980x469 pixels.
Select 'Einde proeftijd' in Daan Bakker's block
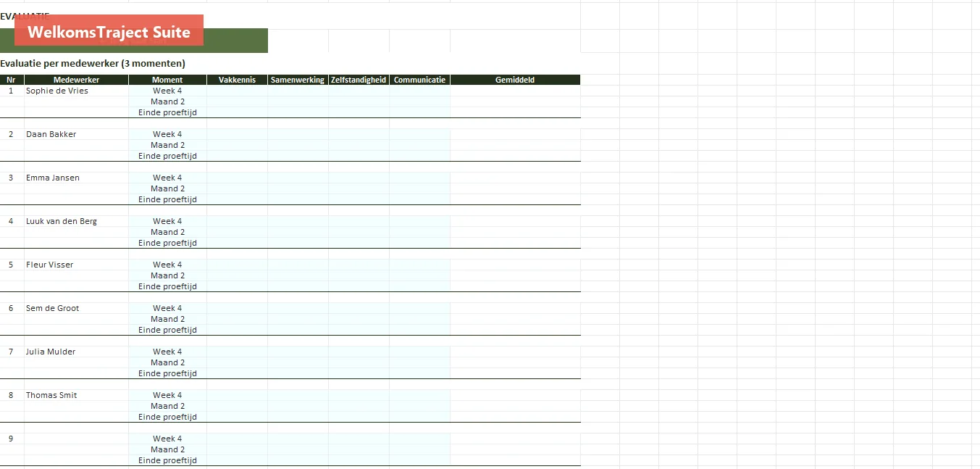click(x=167, y=156)
